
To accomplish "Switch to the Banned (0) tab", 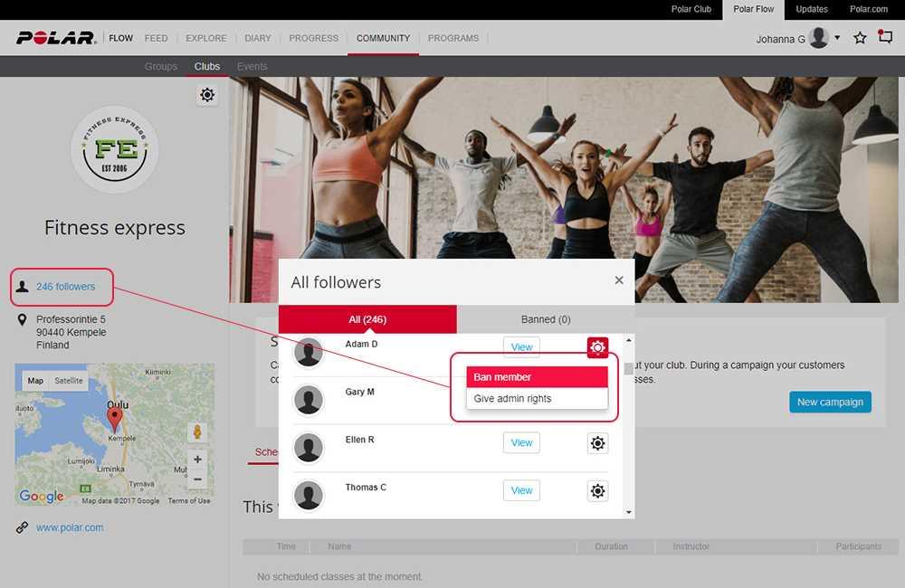I will 546,319.
